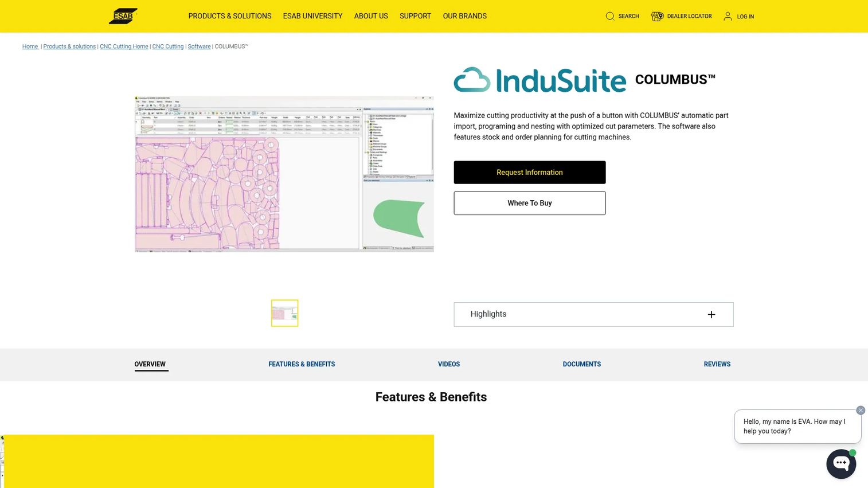
Task: Click the Features & Benefits heading
Action: pos(431,397)
